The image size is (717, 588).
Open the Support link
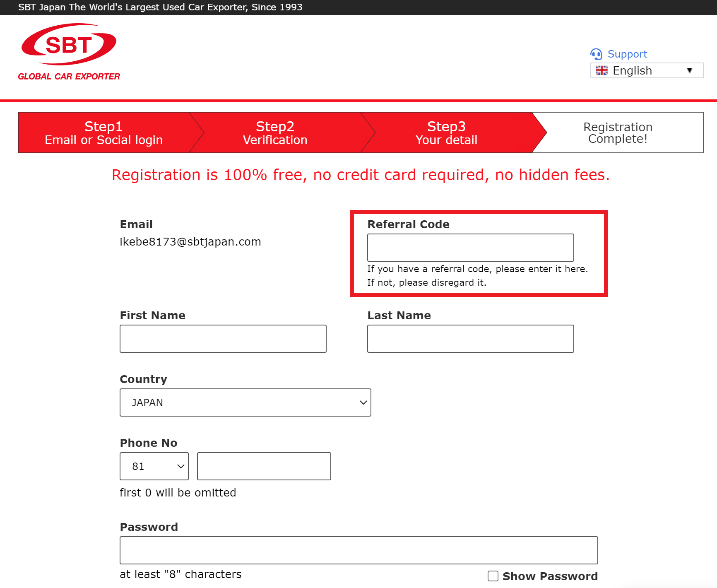pyautogui.click(x=627, y=54)
